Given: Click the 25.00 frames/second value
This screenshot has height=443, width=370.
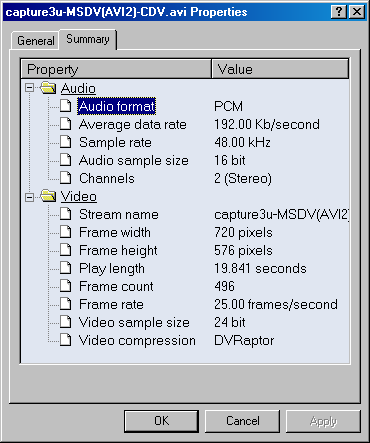Looking at the screenshot, I should tap(276, 304).
